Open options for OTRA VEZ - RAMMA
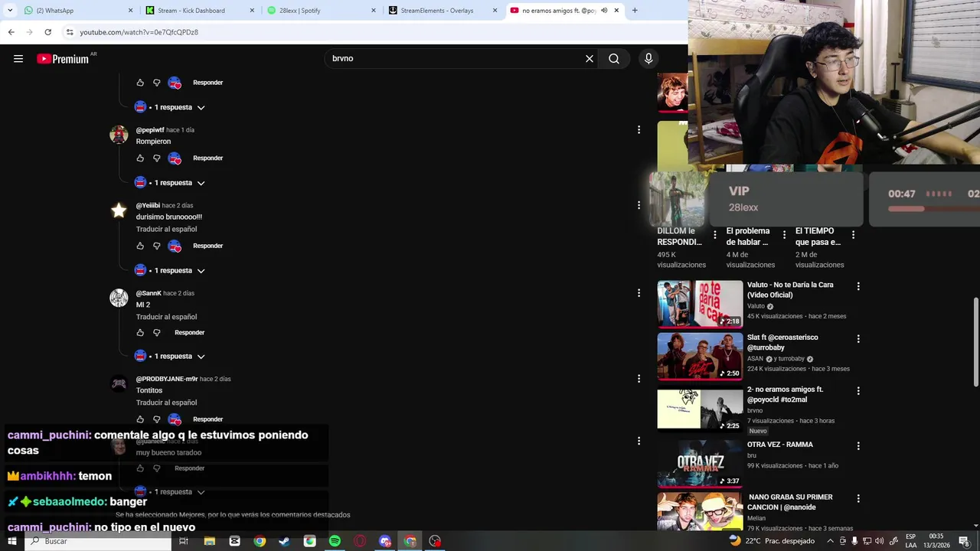Viewport: 980px width, 551px height. [858, 445]
